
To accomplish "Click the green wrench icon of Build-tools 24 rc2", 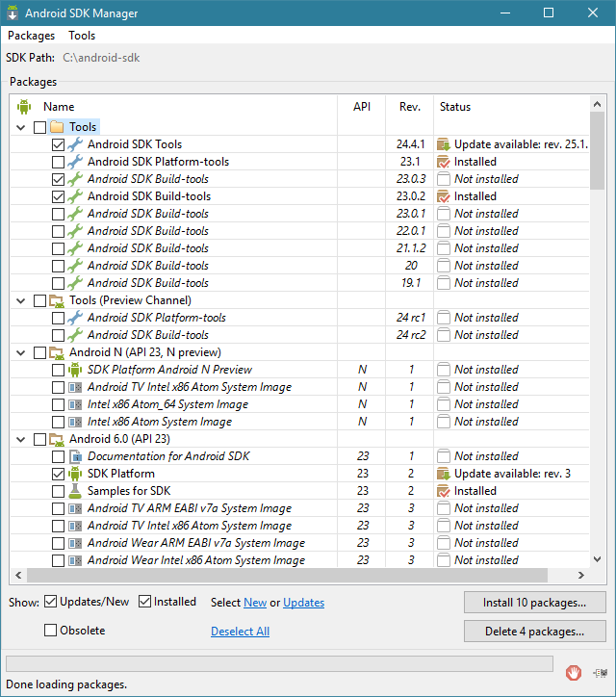I will [x=75, y=335].
